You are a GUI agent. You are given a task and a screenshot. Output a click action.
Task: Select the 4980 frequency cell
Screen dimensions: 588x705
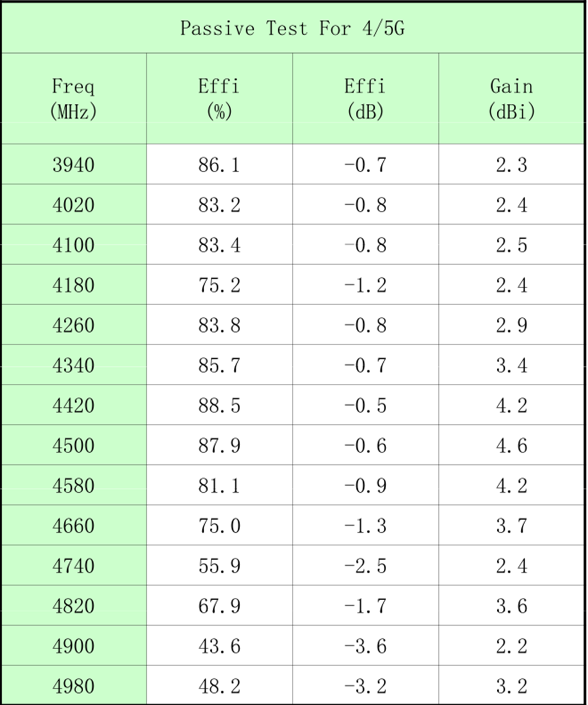[x=74, y=686]
